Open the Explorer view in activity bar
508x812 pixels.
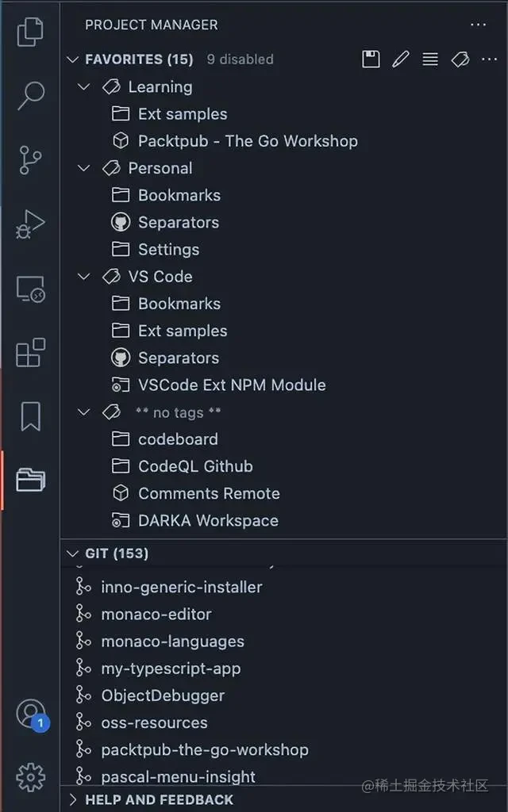click(31, 32)
